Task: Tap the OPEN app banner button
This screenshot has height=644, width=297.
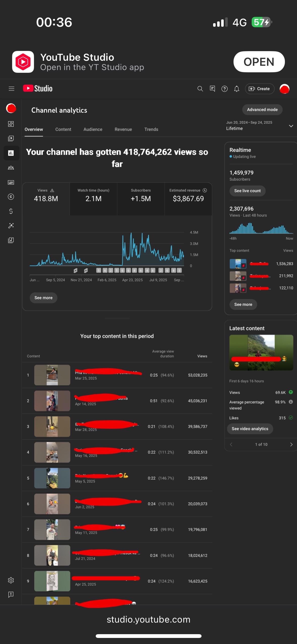Action: pyautogui.click(x=259, y=62)
